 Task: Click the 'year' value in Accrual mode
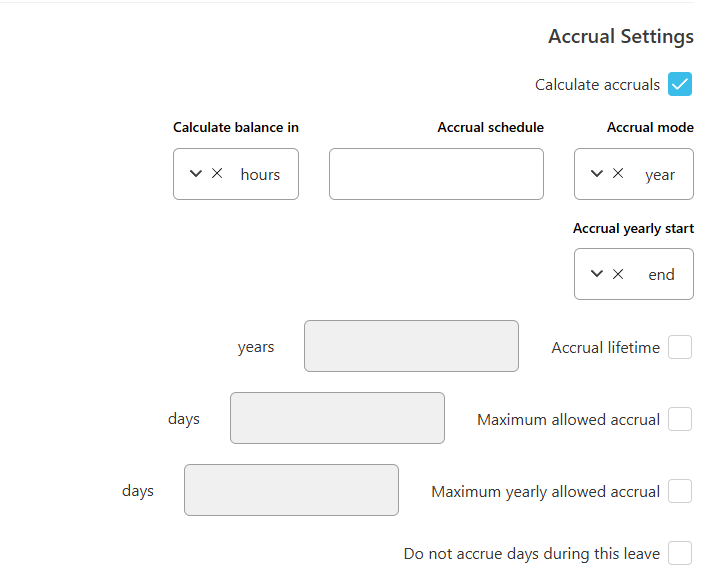(660, 174)
